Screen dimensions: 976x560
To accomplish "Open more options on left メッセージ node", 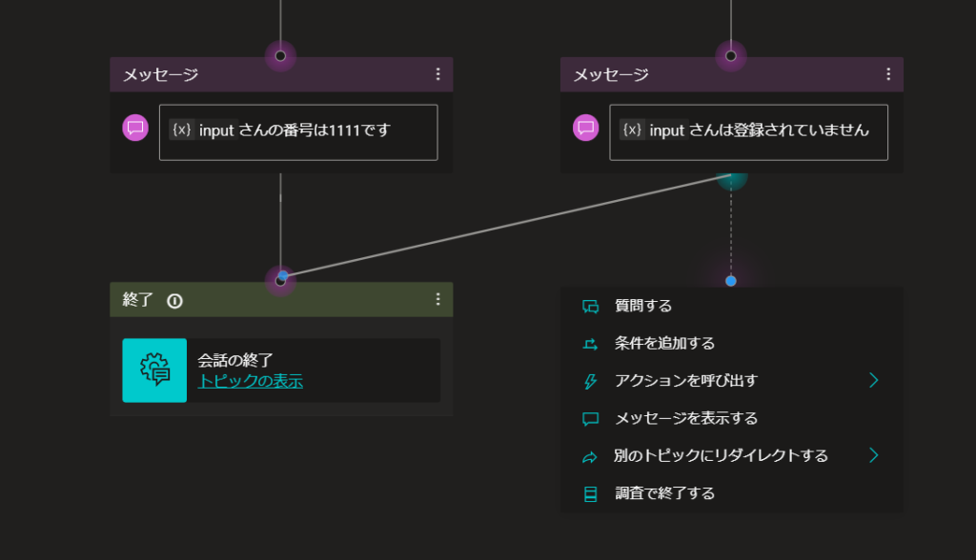I will (438, 74).
